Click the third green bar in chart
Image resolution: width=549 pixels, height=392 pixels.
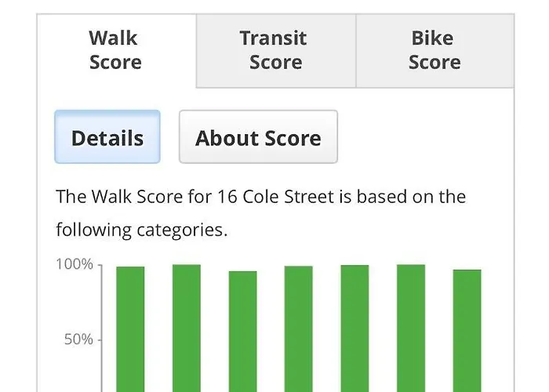click(x=242, y=331)
